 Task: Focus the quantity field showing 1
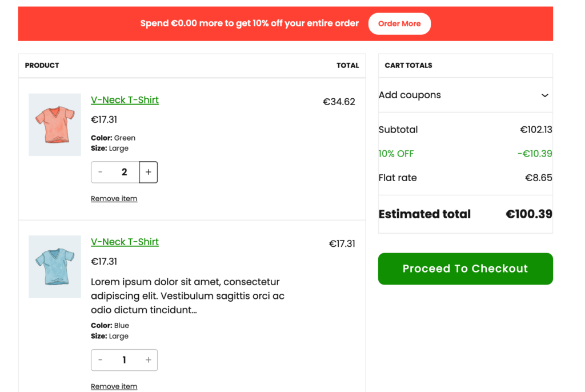125,360
